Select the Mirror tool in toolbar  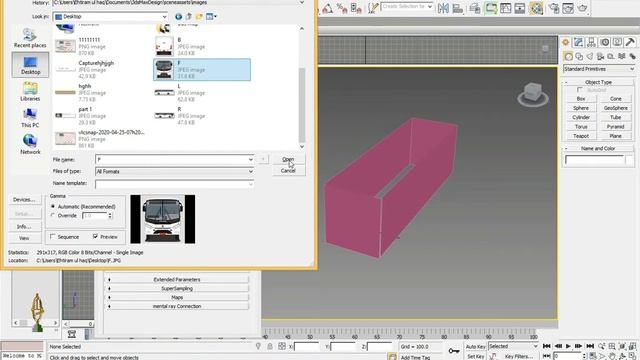tap(443, 8)
